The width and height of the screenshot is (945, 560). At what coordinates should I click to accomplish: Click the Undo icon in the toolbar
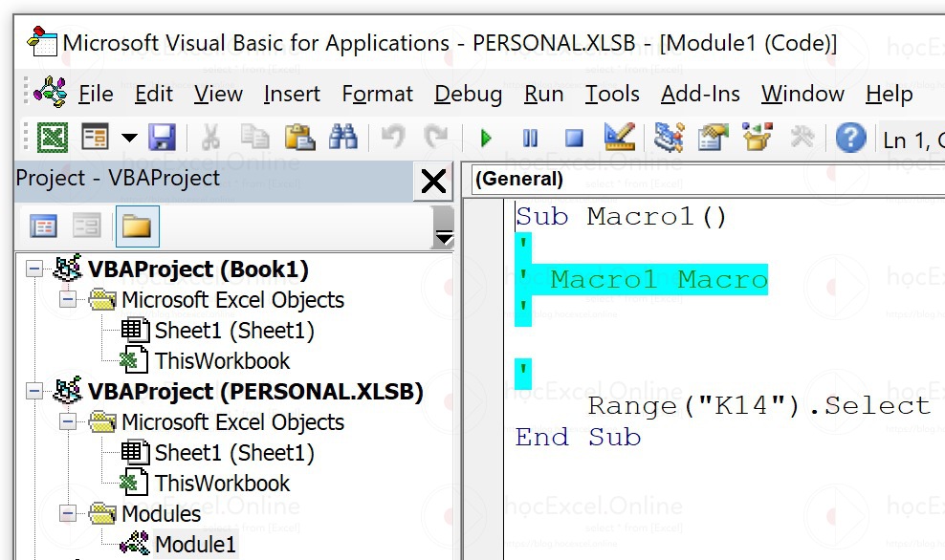(391, 138)
